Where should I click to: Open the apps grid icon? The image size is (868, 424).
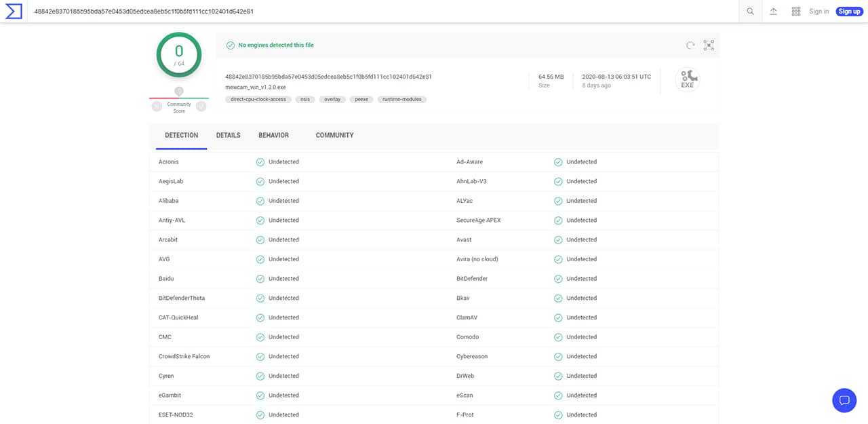point(796,12)
